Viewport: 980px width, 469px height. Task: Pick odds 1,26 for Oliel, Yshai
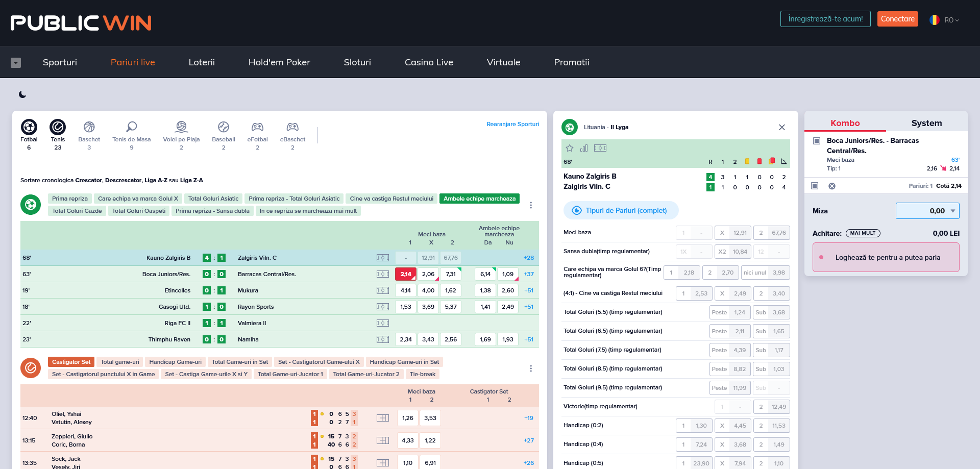pyautogui.click(x=408, y=418)
